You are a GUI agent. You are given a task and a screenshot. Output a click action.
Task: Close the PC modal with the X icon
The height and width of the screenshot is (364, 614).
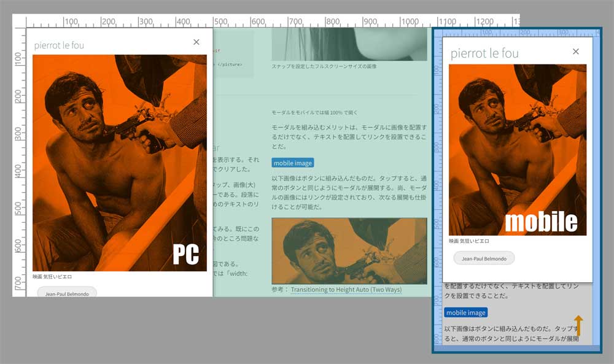tap(196, 42)
